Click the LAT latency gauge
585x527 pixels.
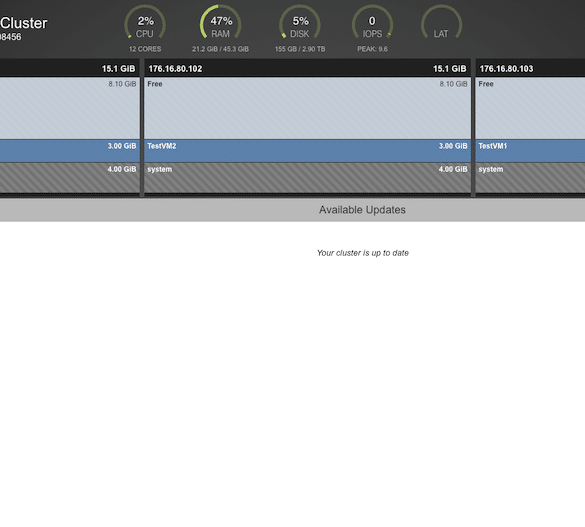(x=441, y=22)
